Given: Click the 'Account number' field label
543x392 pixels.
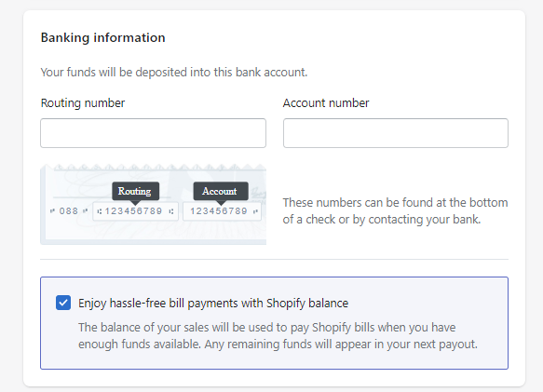Looking at the screenshot, I should pyautogui.click(x=326, y=103).
